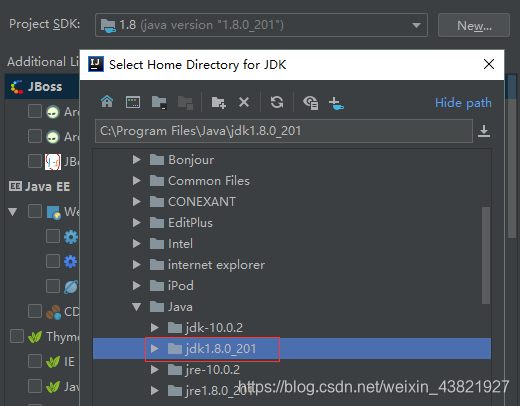Enable the Thymeleaf checkbox

point(17,336)
